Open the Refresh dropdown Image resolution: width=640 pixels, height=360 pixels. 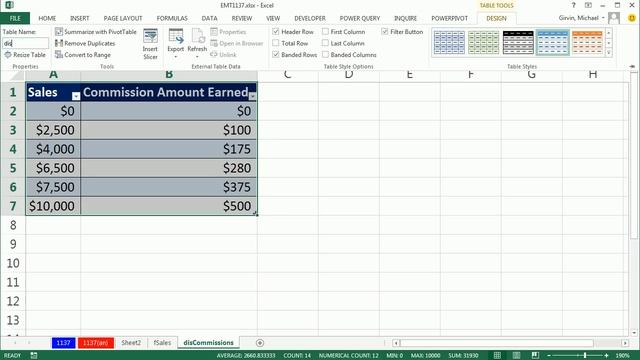(x=197, y=44)
